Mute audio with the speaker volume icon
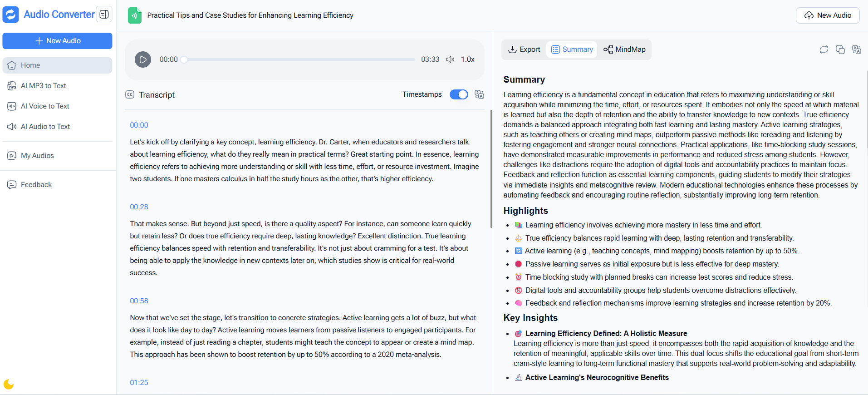 pos(450,59)
